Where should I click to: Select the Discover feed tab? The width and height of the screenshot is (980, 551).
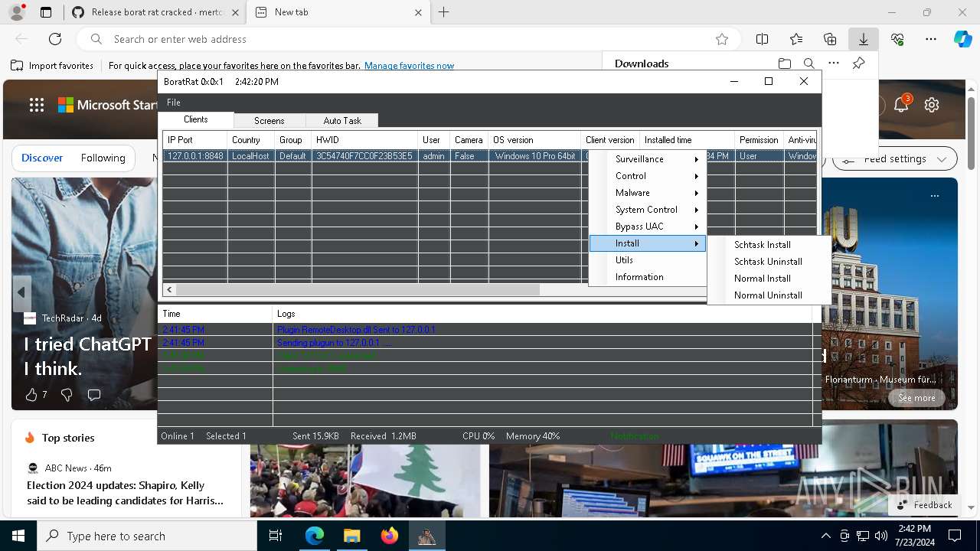point(42,158)
